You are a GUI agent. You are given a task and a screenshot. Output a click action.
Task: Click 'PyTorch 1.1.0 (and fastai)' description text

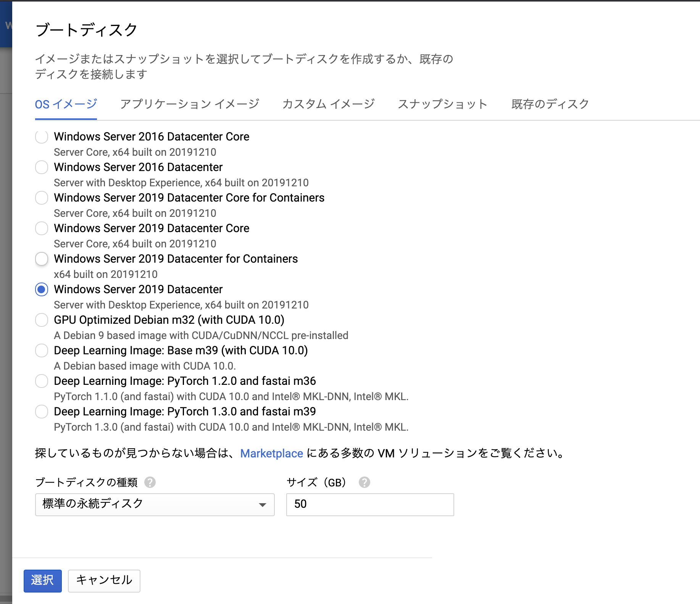[231, 397]
